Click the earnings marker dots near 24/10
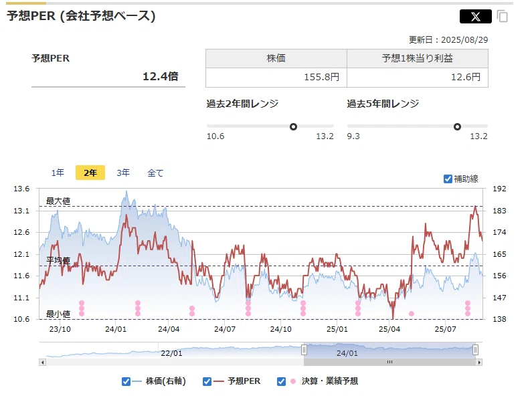This screenshot has width=532, height=406. coord(303,308)
